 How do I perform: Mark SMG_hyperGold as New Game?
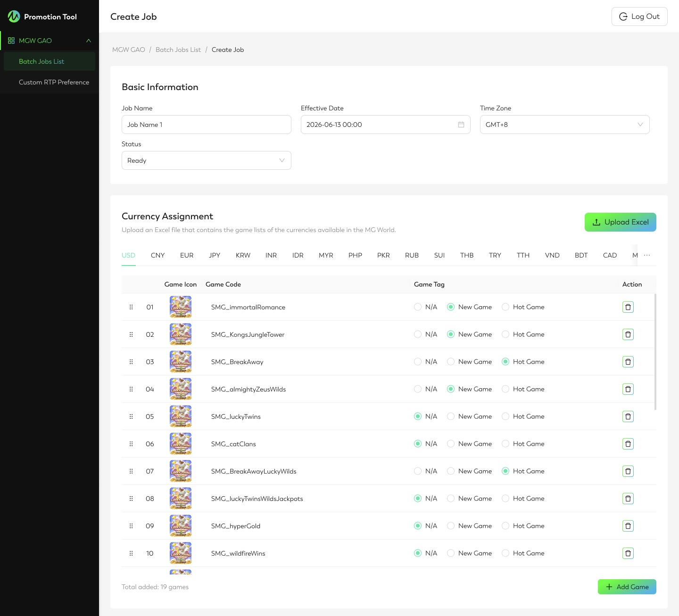pos(451,526)
